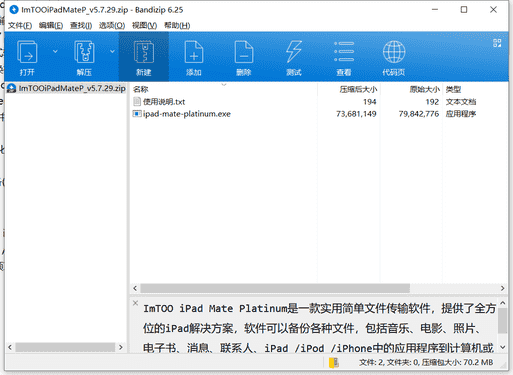This screenshot has height=375, width=513.
Task: Click compressed size 194 of 使用说明.txt
Action: point(370,102)
